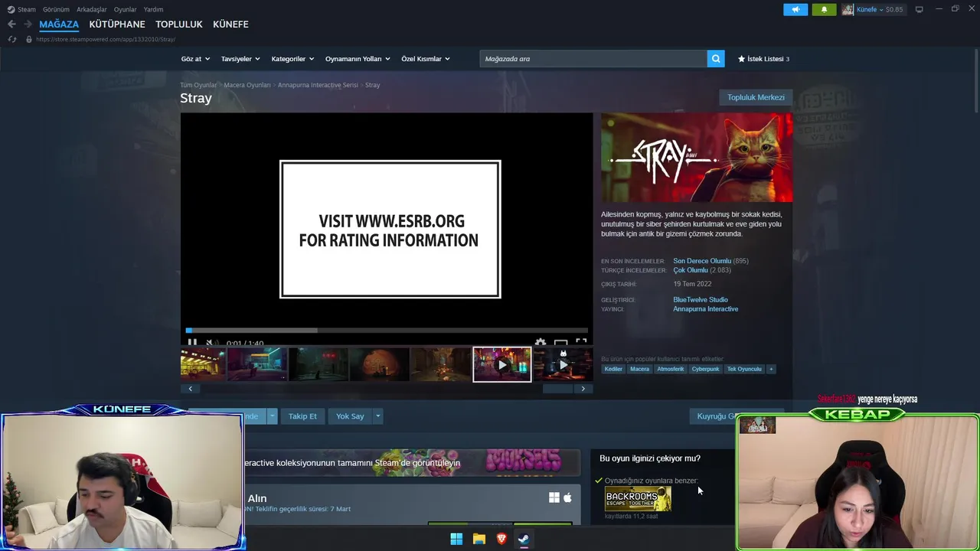
Task: Pause the Stray trailer
Action: tap(192, 343)
